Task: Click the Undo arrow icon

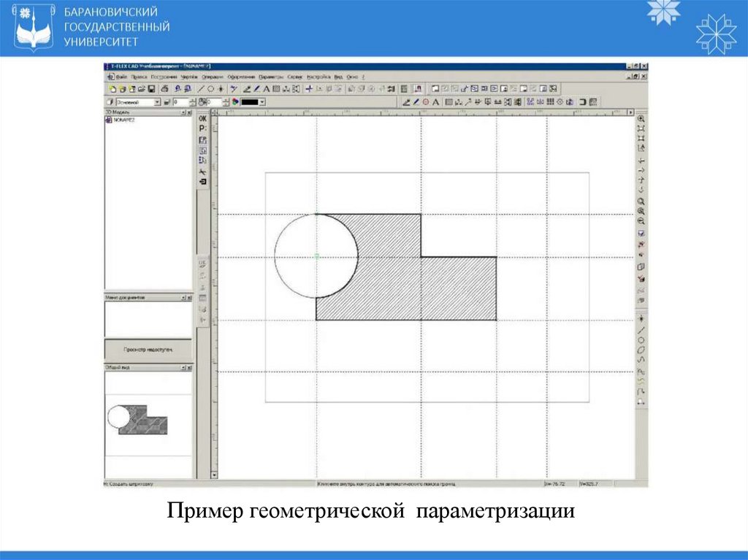Action: point(178,89)
